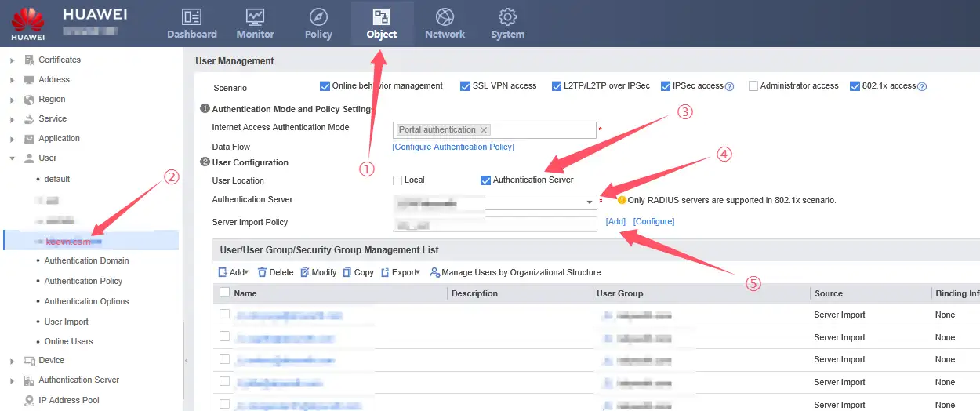Click the Configure Authentication Policy link
Viewport: 980px width, 411px height.
click(453, 147)
